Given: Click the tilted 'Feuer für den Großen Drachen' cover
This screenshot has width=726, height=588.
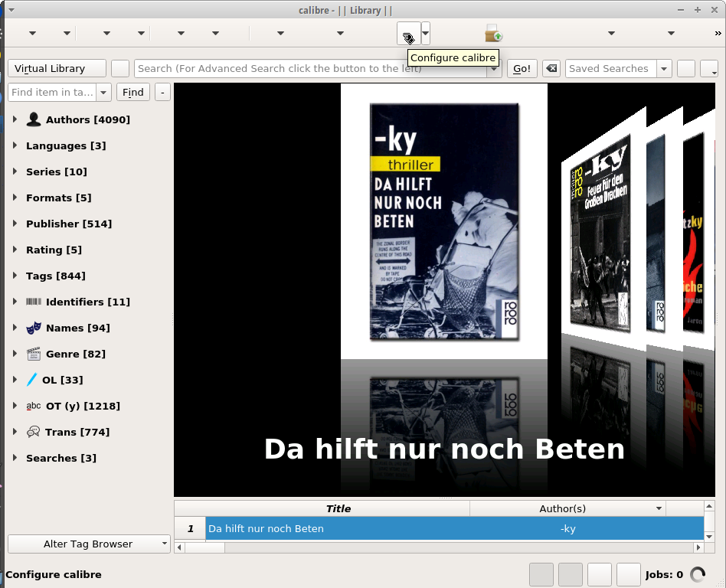Looking at the screenshot, I should [600, 234].
